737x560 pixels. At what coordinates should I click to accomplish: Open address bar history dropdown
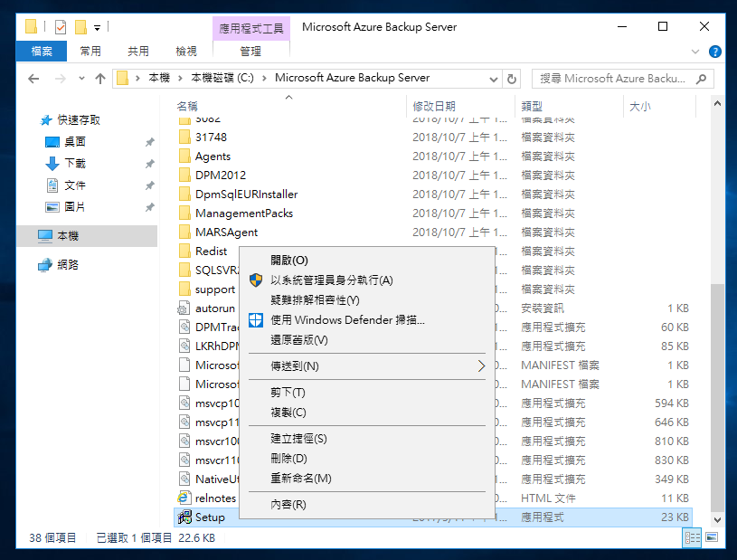click(494, 79)
